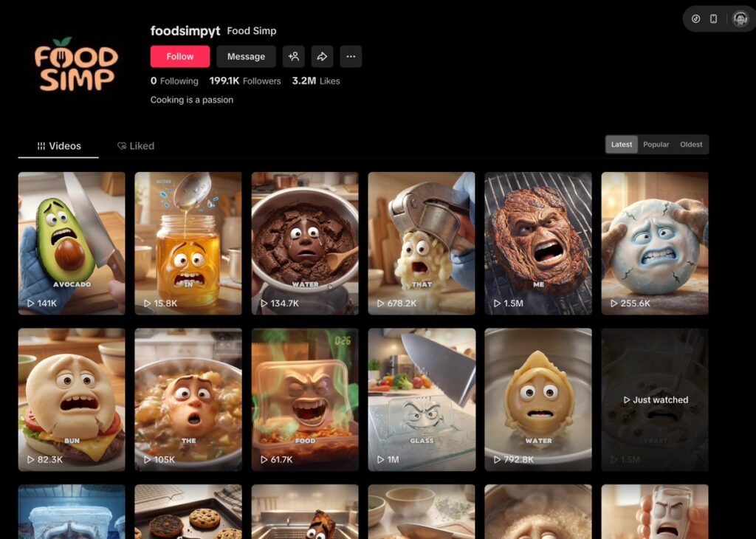Click the TikTok coin icon at top right
The height and width of the screenshot is (539, 756).
click(x=695, y=19)
